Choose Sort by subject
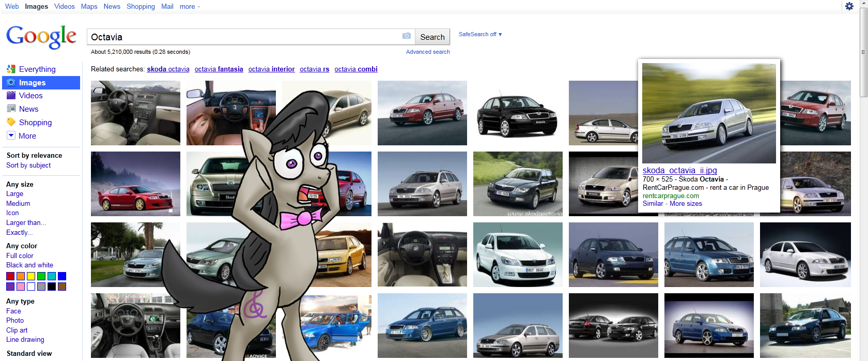The image size is (868, 361). (28, 165)
